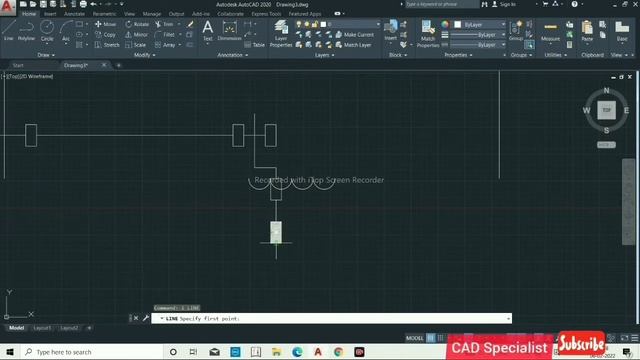The height and width of the screenshot is (360, 640).
Task: Activate the Copy command
Action: click(x=105, y=35)
